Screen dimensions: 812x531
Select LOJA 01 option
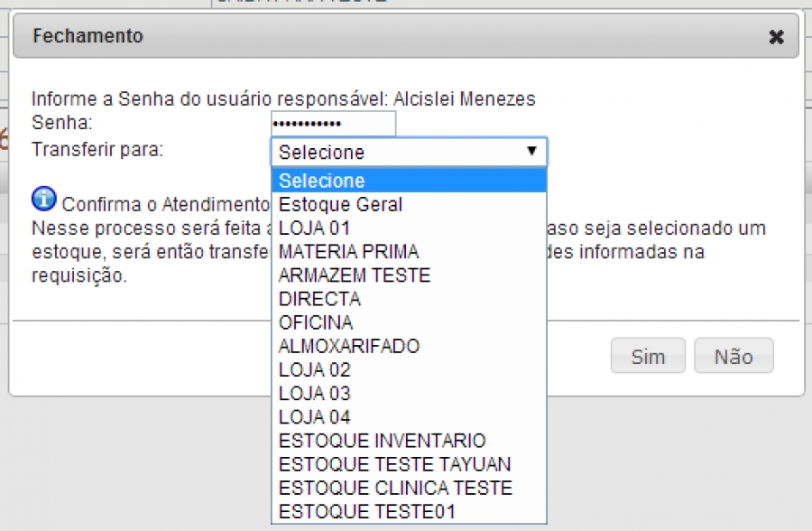[x=409, y=228]
